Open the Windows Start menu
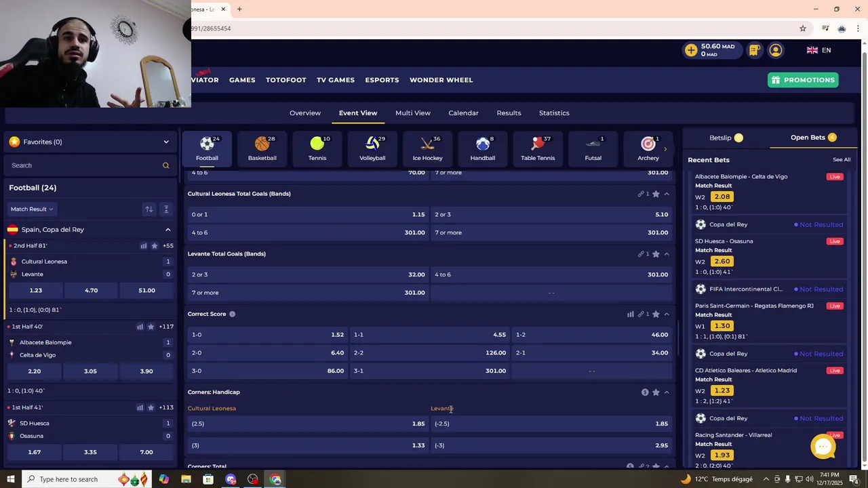Image resolution: width=868 pixels, height=488 pixels. click(10, 479)
